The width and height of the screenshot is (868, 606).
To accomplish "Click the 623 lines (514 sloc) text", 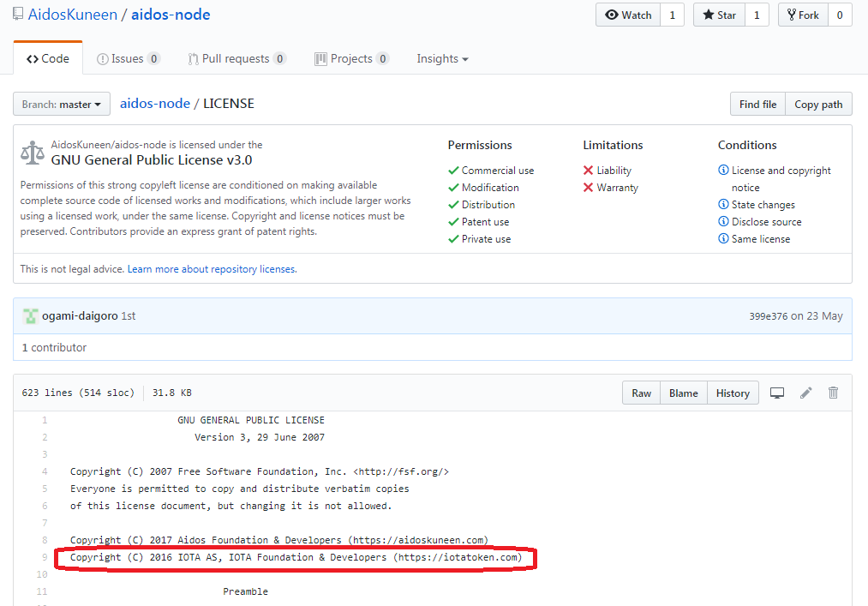I will [x=78, y=393].
